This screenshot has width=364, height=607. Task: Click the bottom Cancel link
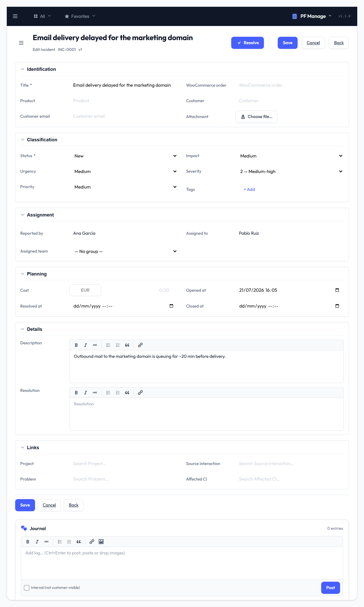(x=49, y=505)
